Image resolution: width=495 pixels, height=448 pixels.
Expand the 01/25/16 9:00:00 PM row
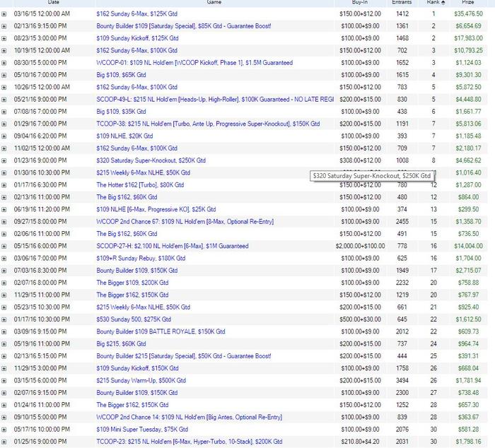pos(4,442)
